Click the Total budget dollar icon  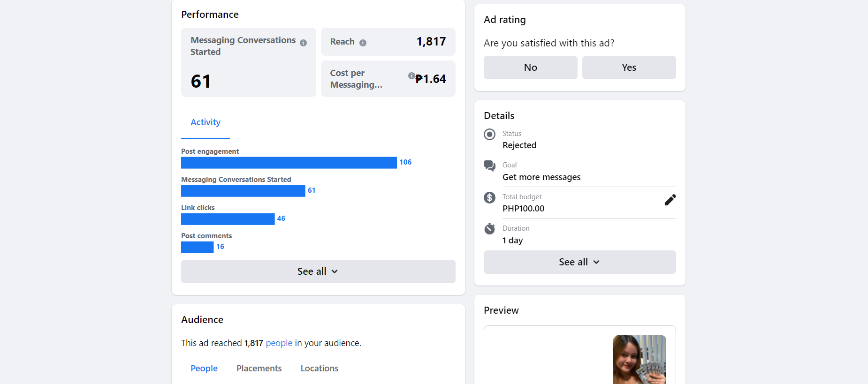489,197
